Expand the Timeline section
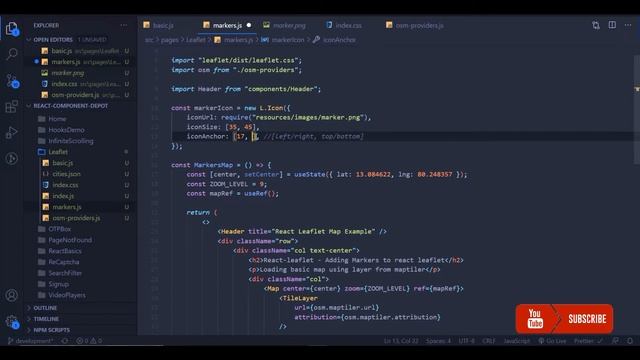The height and width of the screenshot is (360, 640). coord(46,319)
